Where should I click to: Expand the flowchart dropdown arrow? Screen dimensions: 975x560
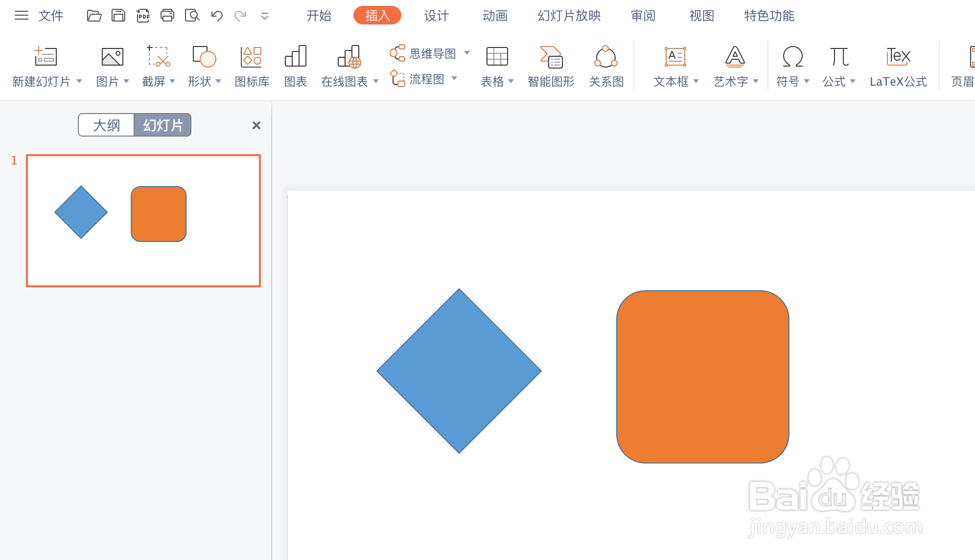[x=454, y=78]
